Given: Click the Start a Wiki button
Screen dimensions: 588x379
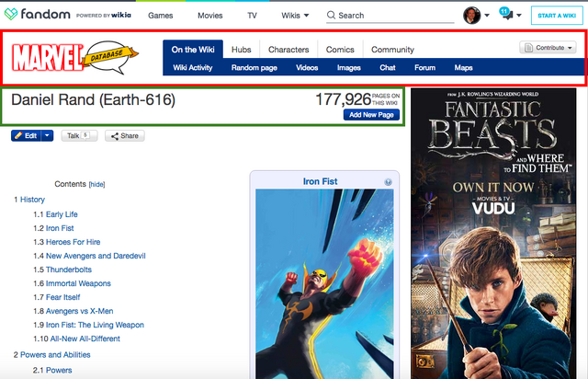Looking at the screenshot, I should (557, 16).
